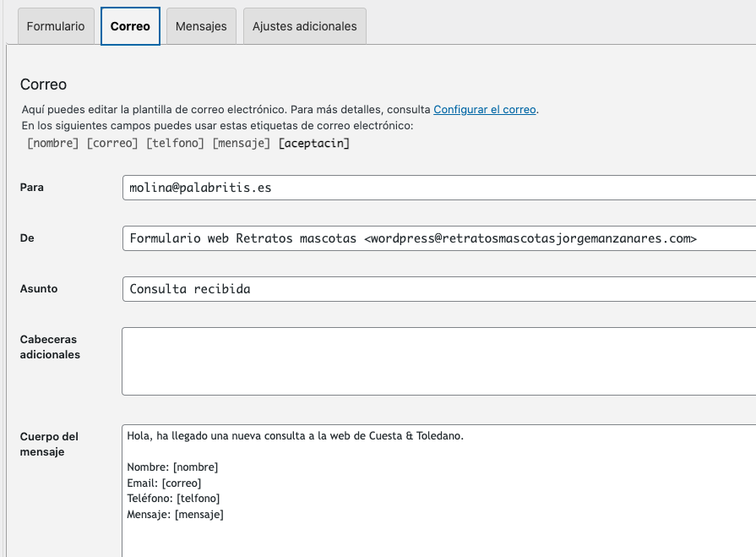Screen dimensions: 756x557
Task: Focus the Para email address field
Action: 439,188
